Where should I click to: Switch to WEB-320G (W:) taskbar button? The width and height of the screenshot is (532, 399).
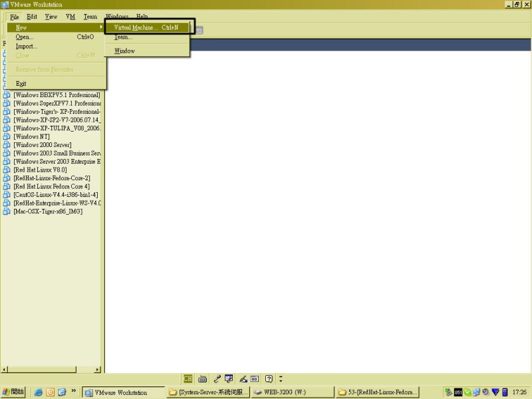point(293,392)
